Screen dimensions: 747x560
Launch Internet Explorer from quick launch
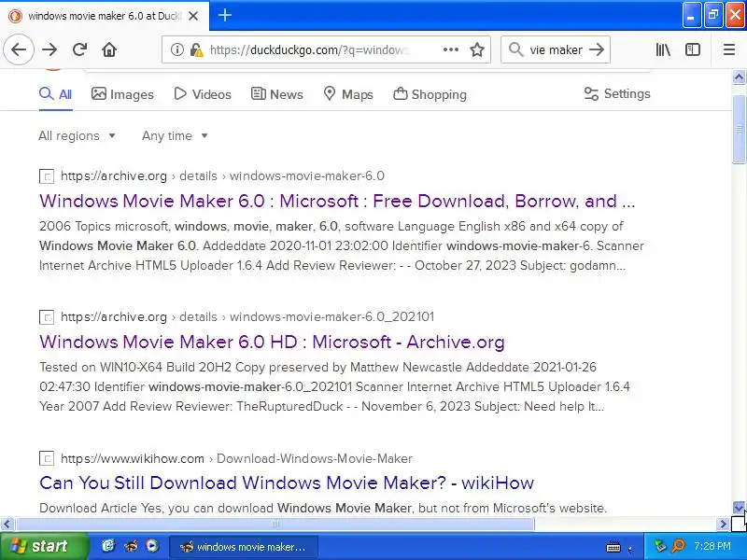click(x=108, y=546)
